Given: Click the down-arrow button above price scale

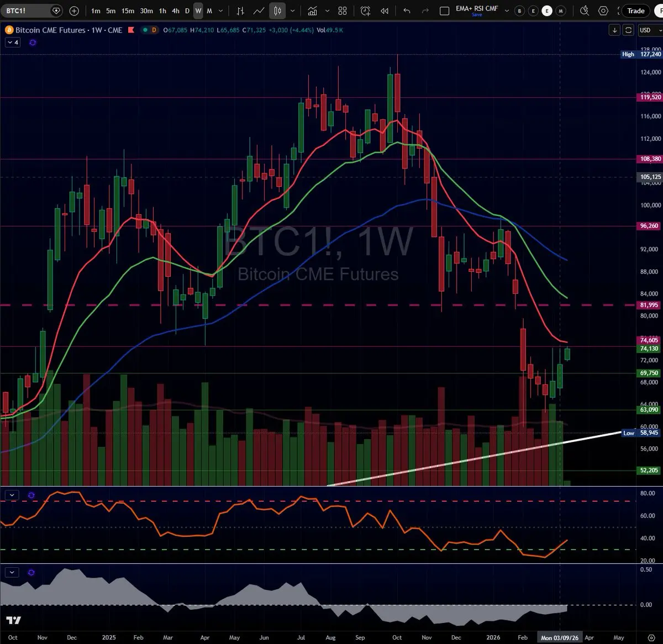Looking at the screenshot, I should tap(614, 30).
